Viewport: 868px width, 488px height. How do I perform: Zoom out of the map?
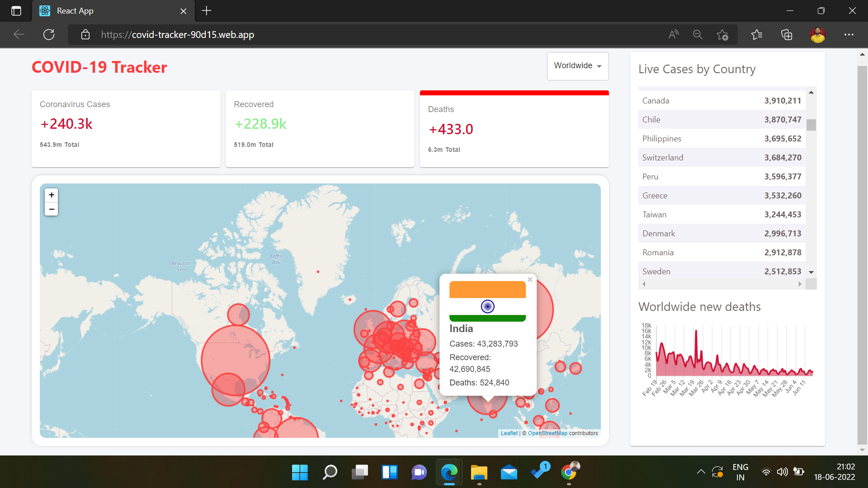51,209
